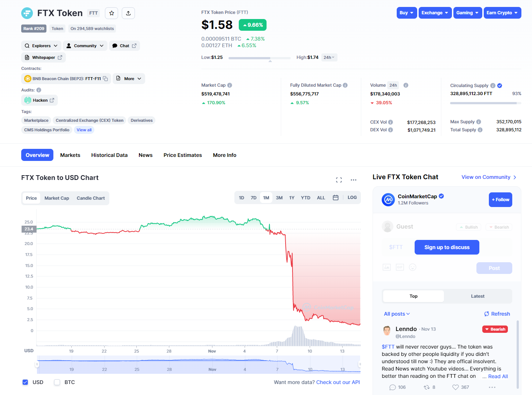Screen dimensions: 532x395
Task: Like Lenndo's post with heart icon
Action: click(x=456, y=387)
